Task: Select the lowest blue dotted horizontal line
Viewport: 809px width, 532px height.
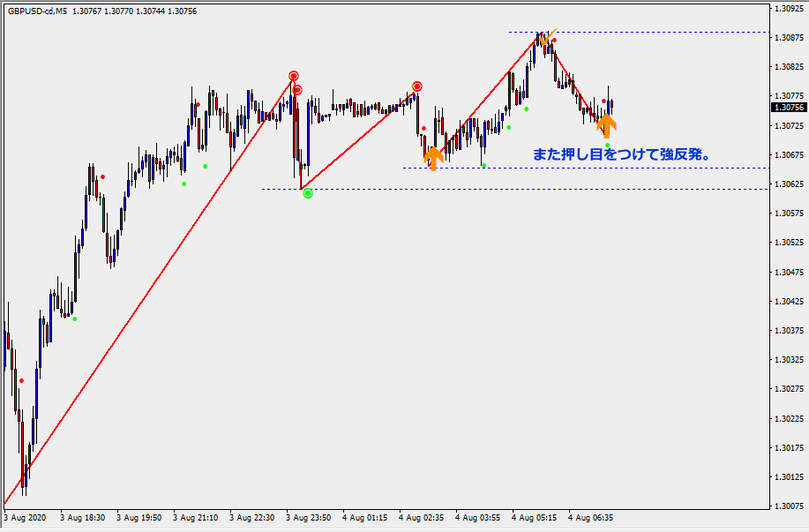Action: [x=529, y=189]
